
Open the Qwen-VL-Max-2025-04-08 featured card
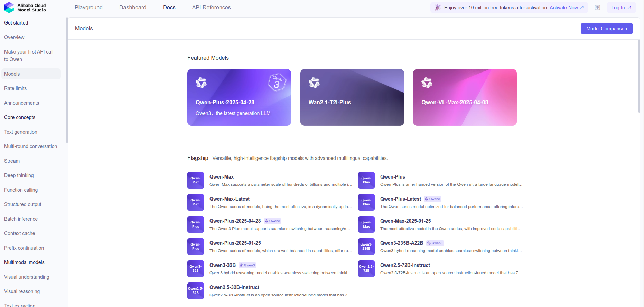pos(465,97)
